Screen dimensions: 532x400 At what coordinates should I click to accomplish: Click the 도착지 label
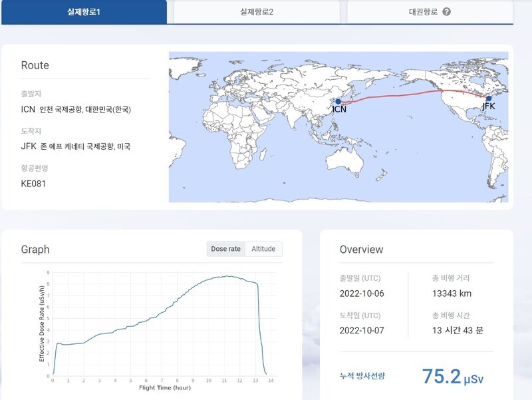click(31, 131)
